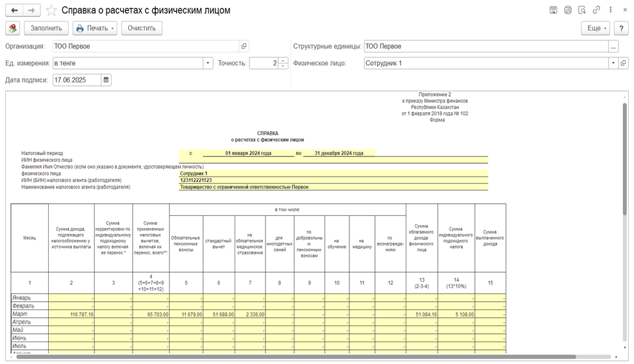Select the Июль row label
Image resolution: width=634 pixels, height=364 pixels.
[29, 346]
